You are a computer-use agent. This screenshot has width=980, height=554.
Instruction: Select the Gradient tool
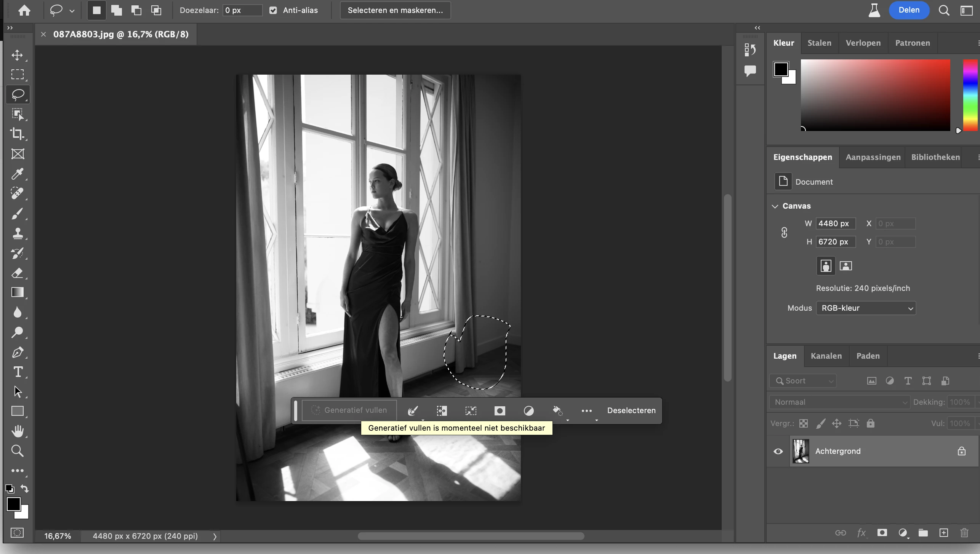tap(17, 292)
